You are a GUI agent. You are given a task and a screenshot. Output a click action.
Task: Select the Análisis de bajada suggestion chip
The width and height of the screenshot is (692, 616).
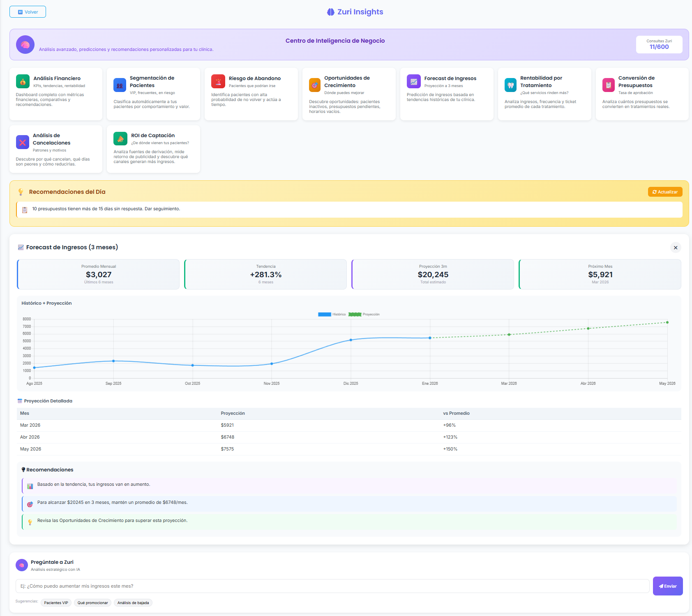[x=133, y=603]
